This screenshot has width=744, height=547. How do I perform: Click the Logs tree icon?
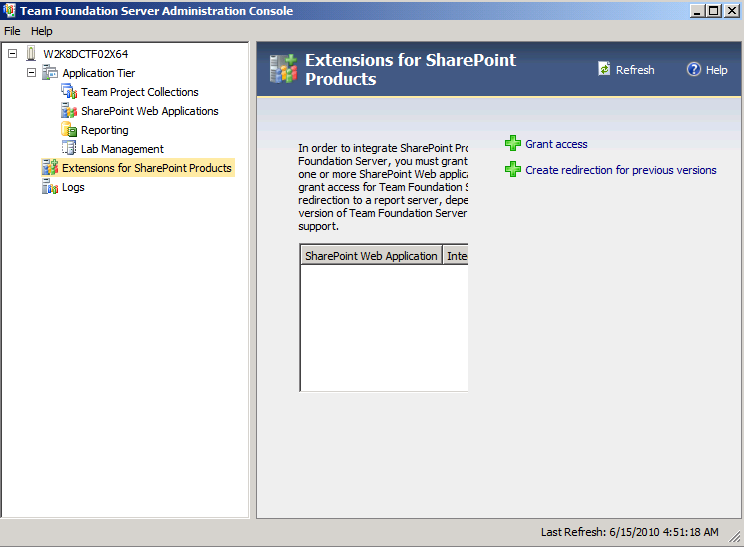(50, 186)
